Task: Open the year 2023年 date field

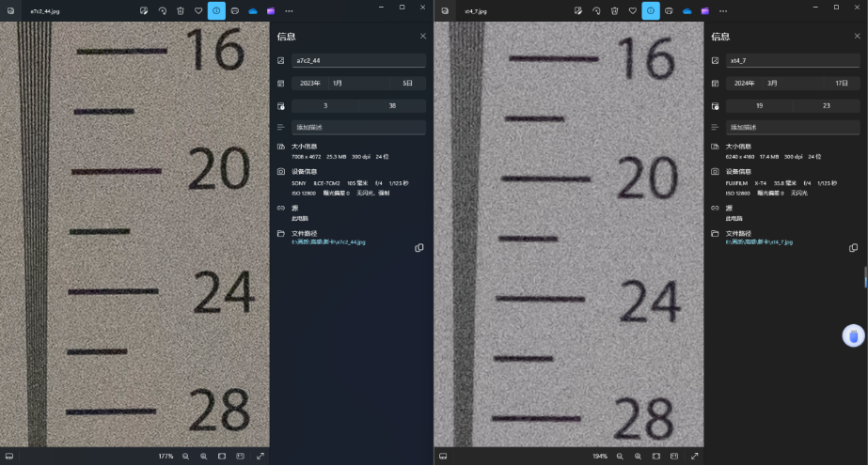Action: [x=309, y=84]
